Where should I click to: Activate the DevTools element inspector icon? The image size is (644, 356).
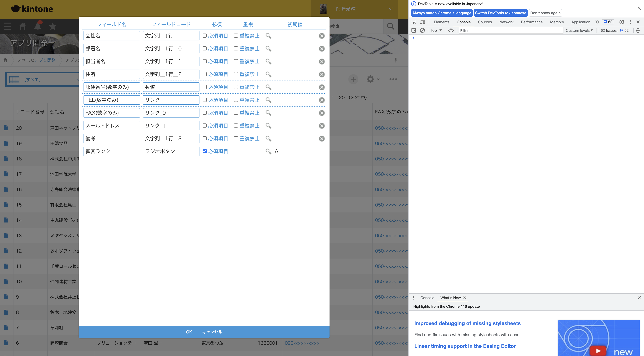pyautogui.click(x=414, y=22)
